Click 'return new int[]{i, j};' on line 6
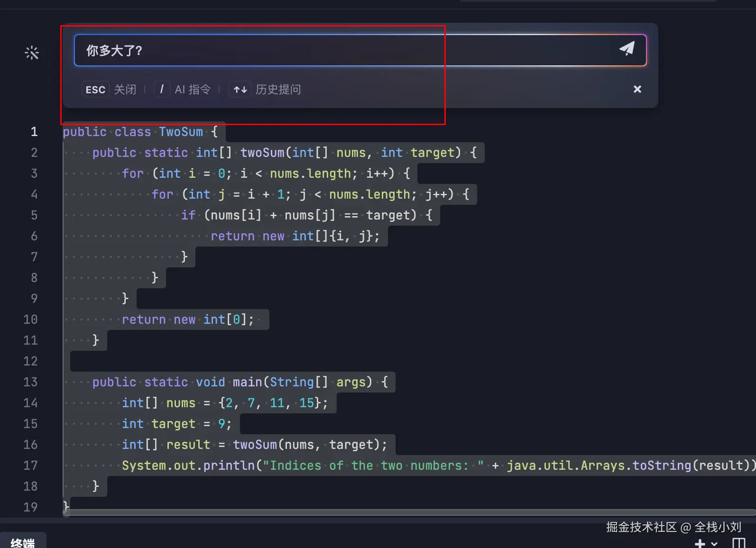 coord(295,236)
